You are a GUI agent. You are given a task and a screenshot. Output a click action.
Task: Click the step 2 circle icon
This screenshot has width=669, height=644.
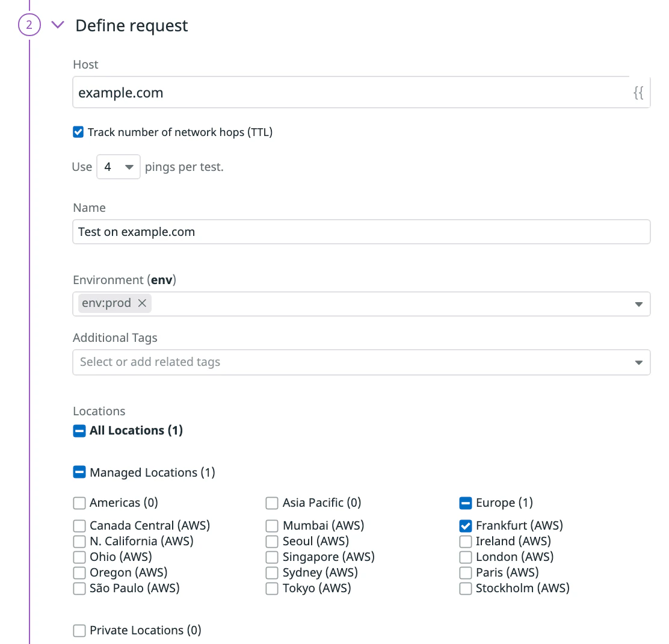coord(29,25)
